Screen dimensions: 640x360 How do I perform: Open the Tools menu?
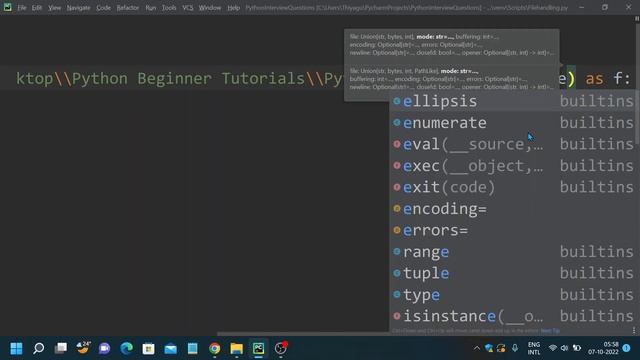pos(169,8)
